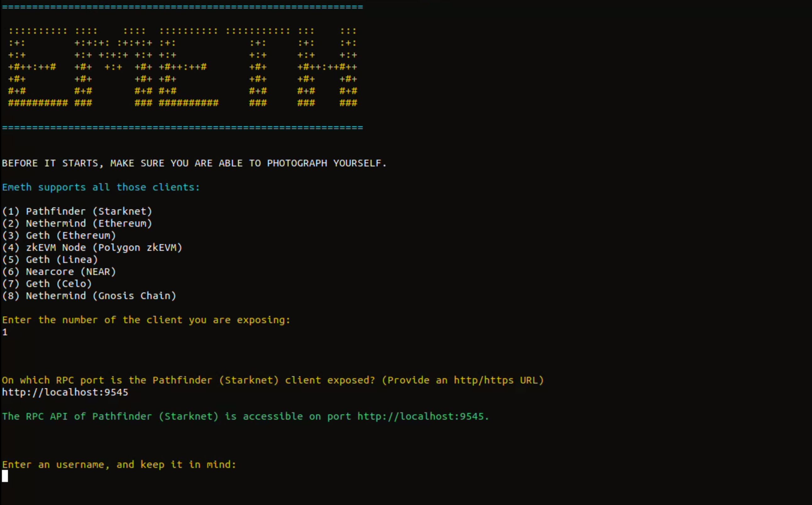Click 'Enter the number of the client' prompt
Image resolution: width=812 pixels, height=505 pixels.
[x=146, y=320]
